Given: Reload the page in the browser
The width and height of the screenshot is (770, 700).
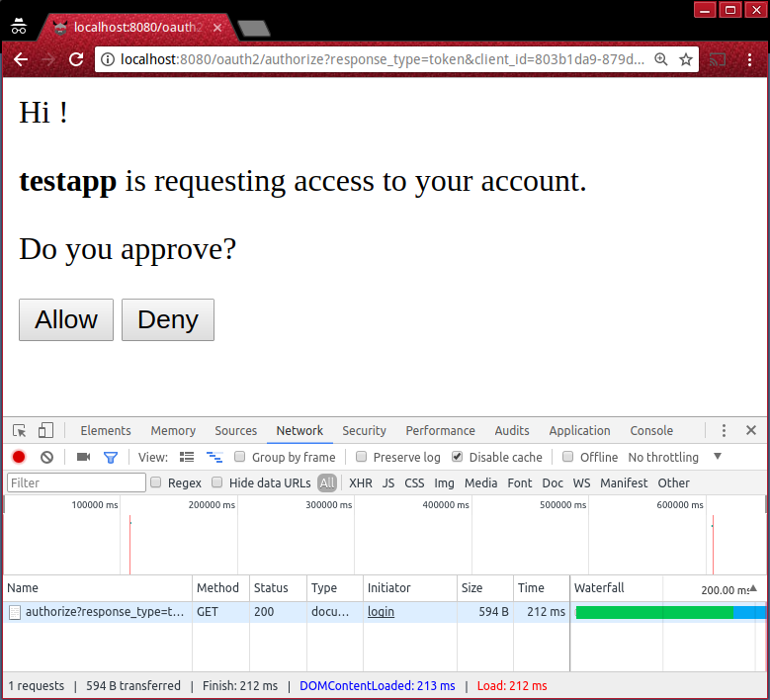Looking at the screenshot, I should 75,59.
